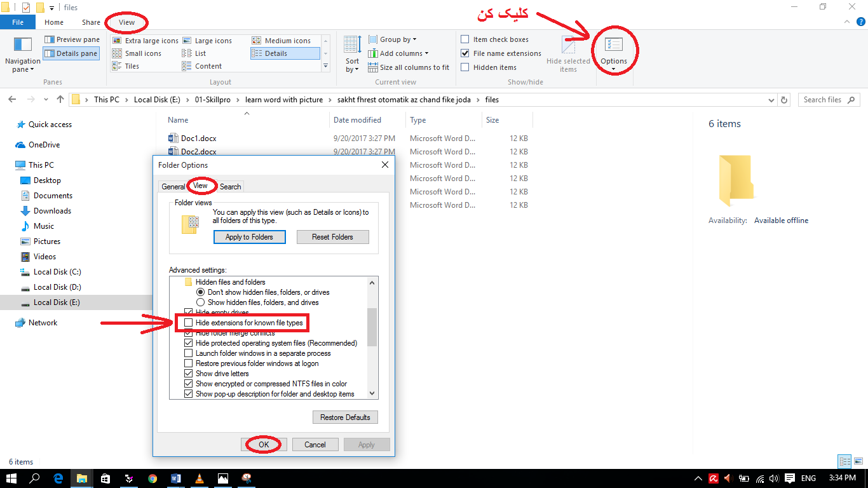
Task: Switch to the Share ribbon tab
Action: tap(91, 22)
